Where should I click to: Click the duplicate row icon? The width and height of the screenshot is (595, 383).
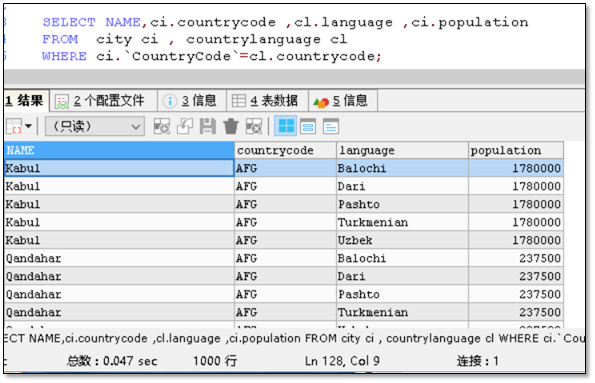point(184,126)
